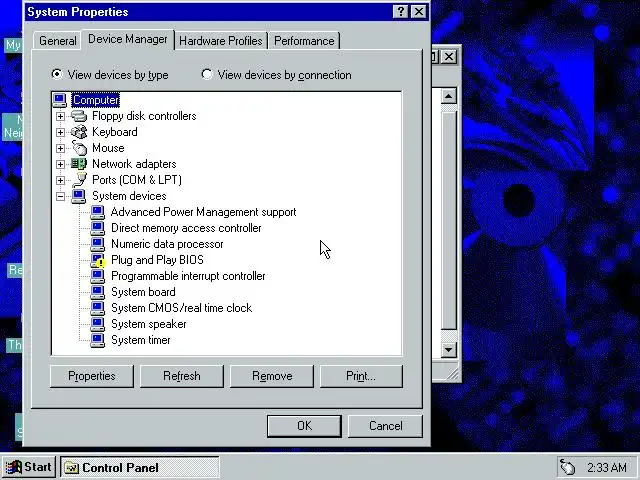Select "System devices" tree label

pos(129,196)
